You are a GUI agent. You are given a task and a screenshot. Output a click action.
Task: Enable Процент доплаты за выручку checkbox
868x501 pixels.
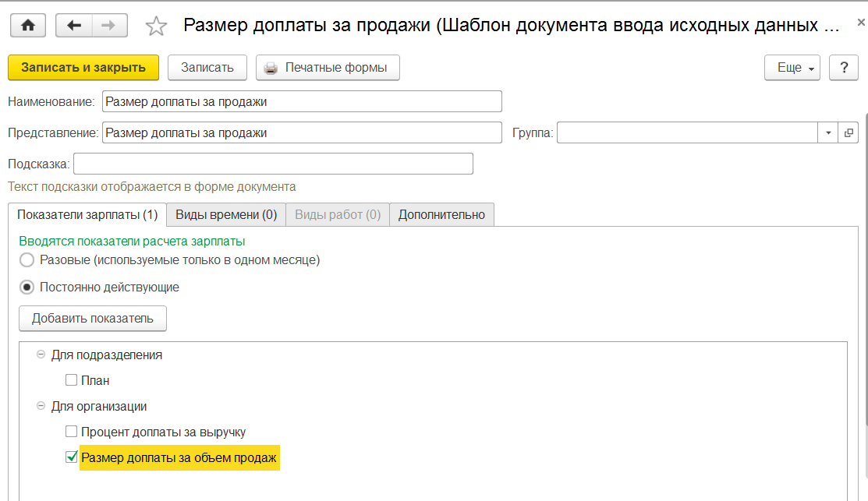pyautogui.click(x=72, y=432)
